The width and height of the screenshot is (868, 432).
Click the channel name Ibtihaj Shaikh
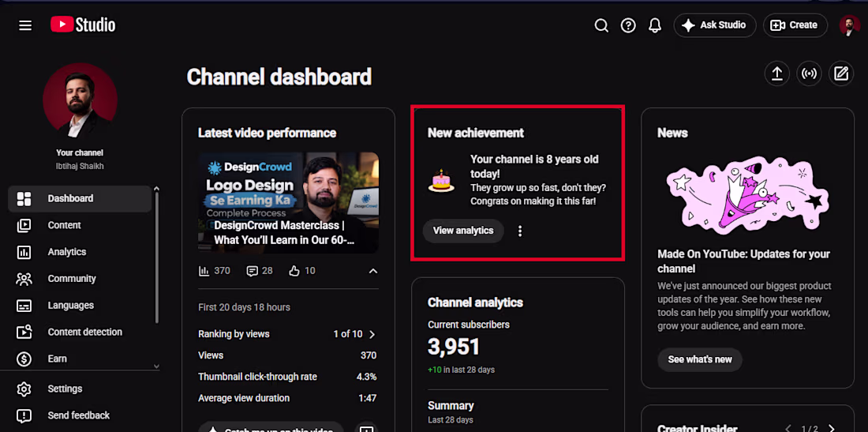[80, 166]
